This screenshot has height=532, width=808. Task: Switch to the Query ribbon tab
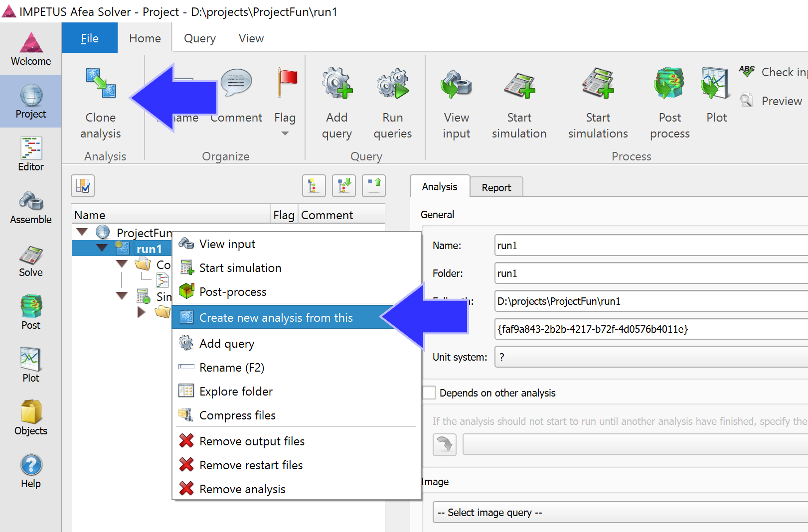point(200,38)
